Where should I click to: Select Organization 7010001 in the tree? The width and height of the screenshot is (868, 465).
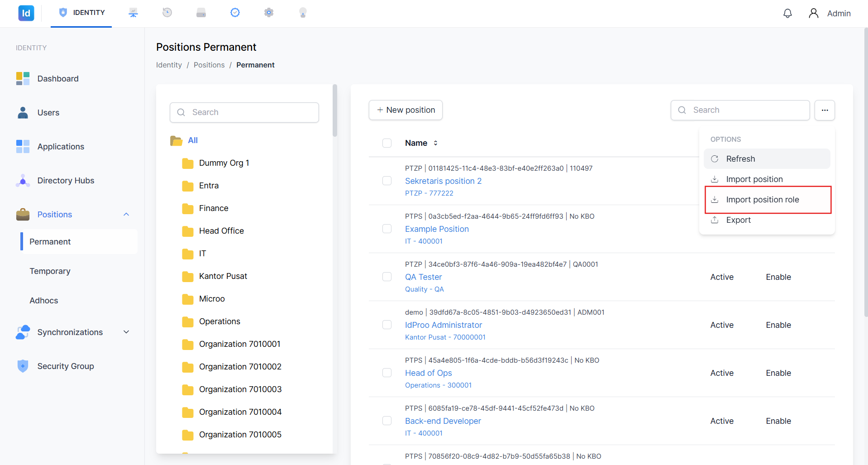[239, 344]
